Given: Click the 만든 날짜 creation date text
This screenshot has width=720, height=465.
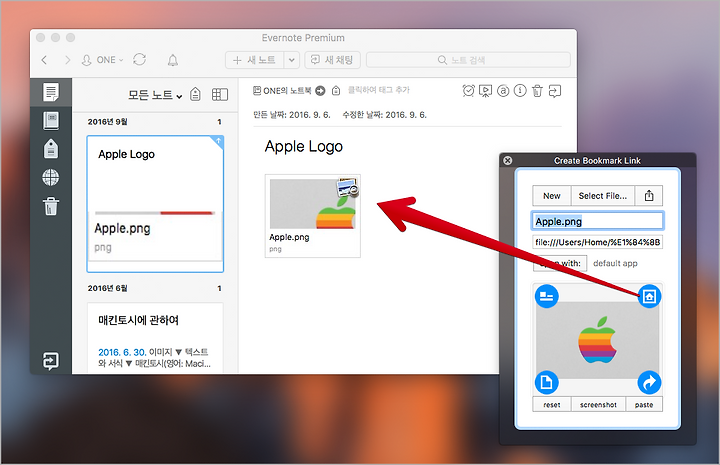Looking at the screenshot, I should pyautogui.click(x=292, y=115).
